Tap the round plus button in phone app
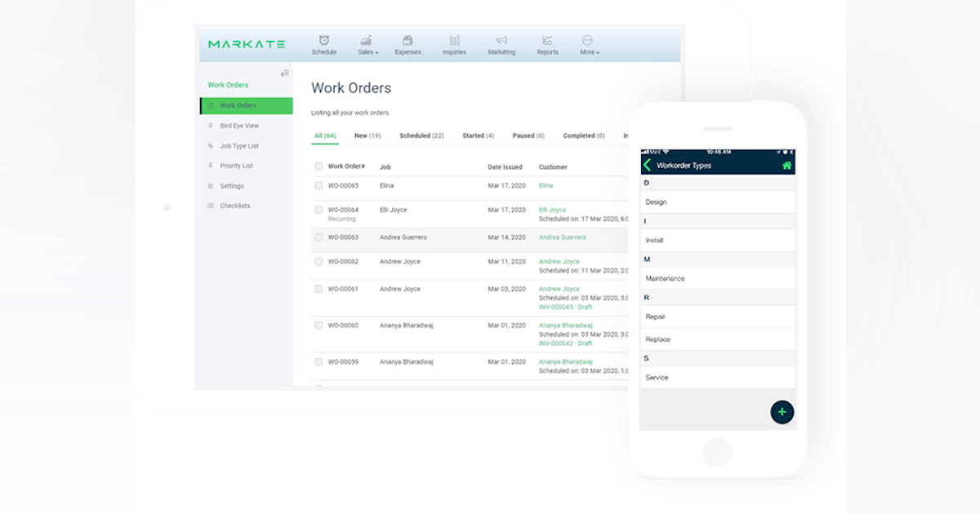 (782, 412)
